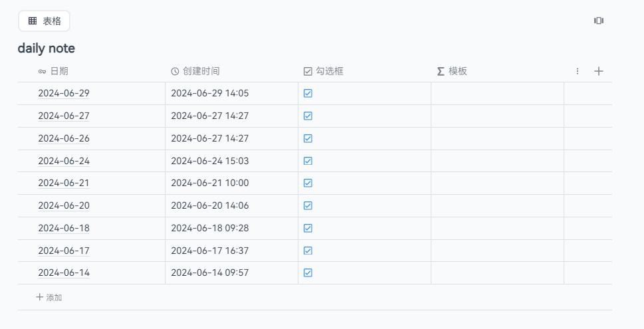Open the 日期 column header menu
644x329 pixels.
[x=59, y=71]
